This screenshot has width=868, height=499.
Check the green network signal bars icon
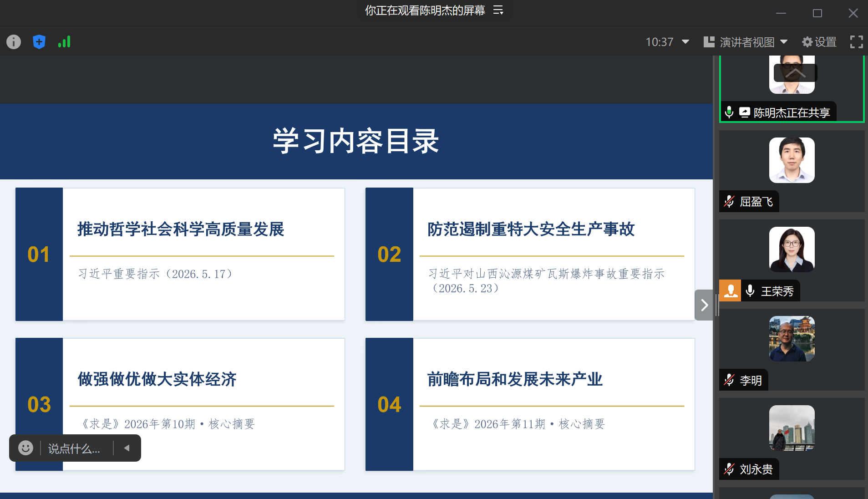point(64,42)
